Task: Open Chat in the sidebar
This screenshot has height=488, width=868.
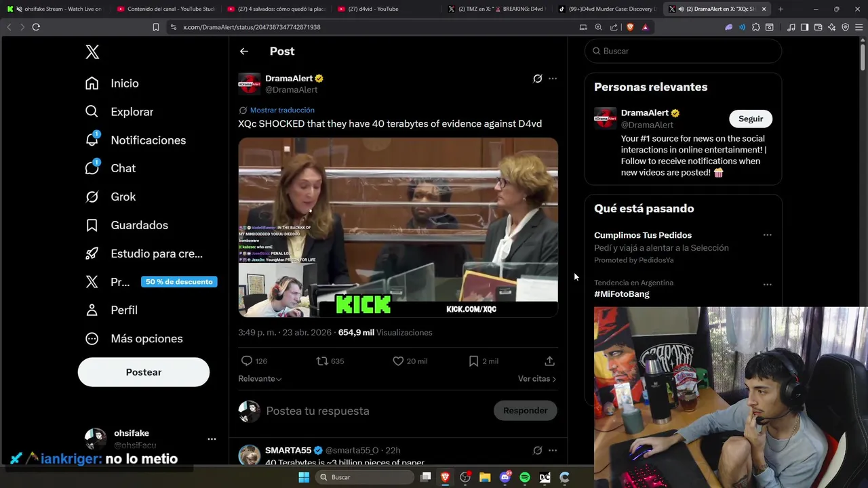Action: pos(111,168)
